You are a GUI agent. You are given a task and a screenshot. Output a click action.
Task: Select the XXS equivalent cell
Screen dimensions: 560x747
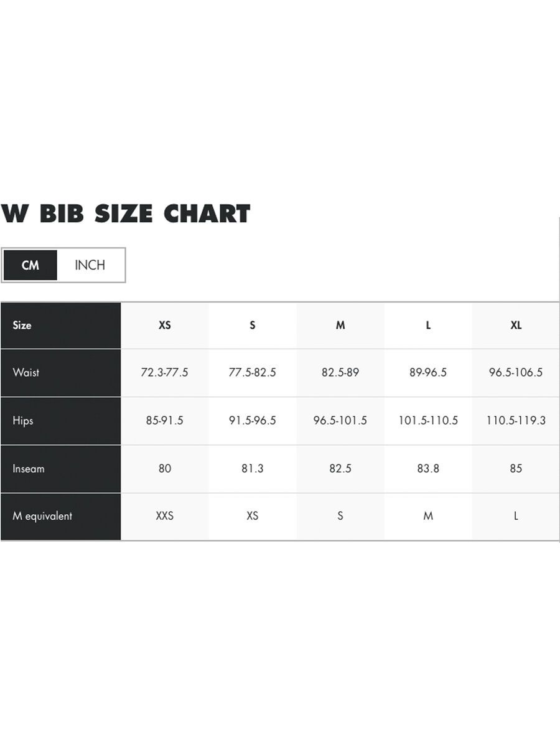(x=165, y=516)
